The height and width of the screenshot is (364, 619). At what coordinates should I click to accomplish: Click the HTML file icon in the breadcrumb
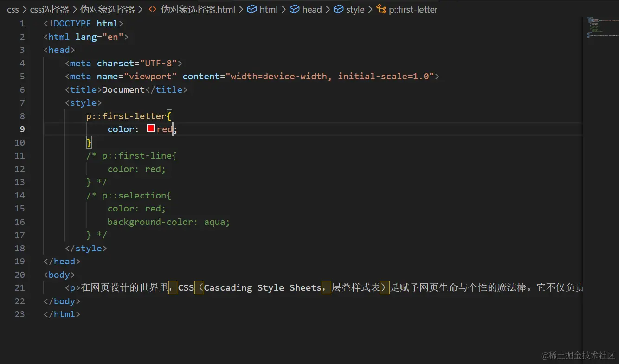coord(152,9)
